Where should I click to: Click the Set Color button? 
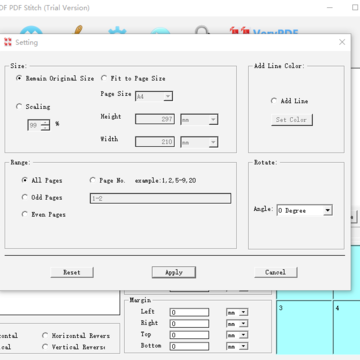click(x=292, y=120)
